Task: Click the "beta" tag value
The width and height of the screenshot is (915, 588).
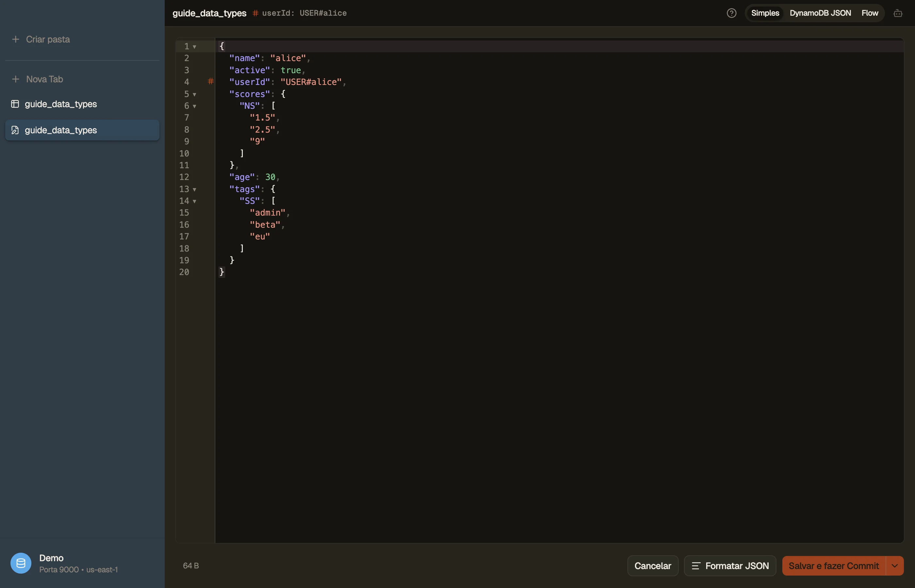Action: (x=265, y=224)
